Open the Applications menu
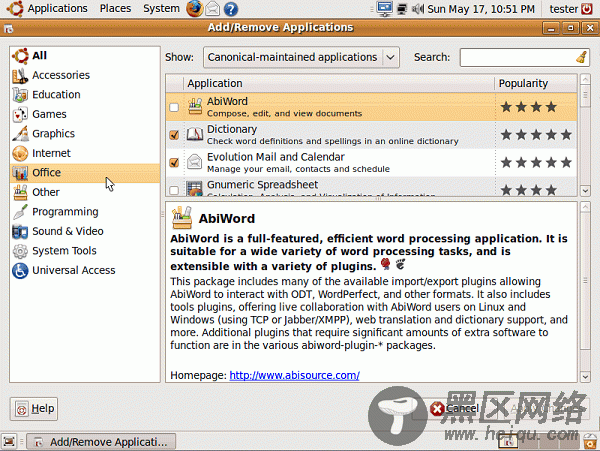600x451 pixels. click(57, 8)
